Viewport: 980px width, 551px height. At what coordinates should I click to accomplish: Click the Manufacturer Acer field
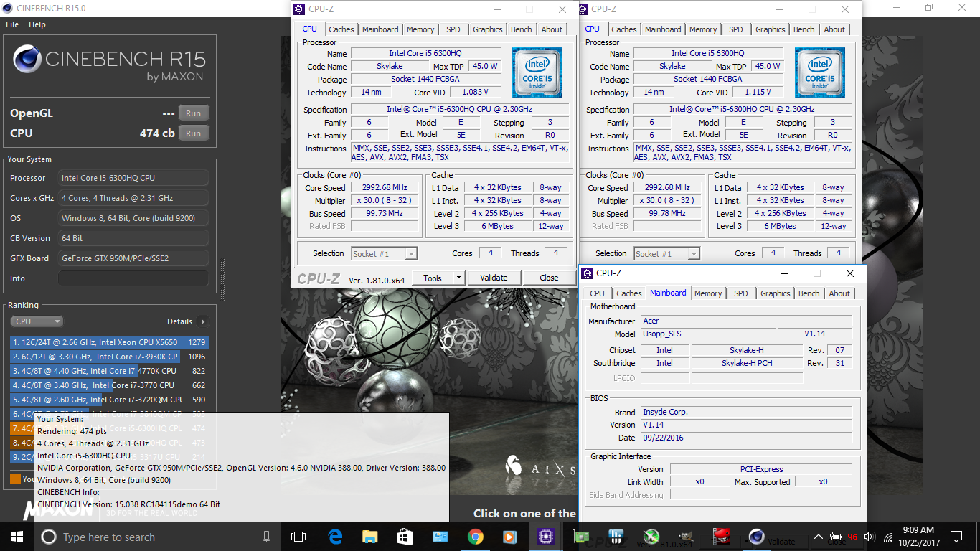[746, 321]
